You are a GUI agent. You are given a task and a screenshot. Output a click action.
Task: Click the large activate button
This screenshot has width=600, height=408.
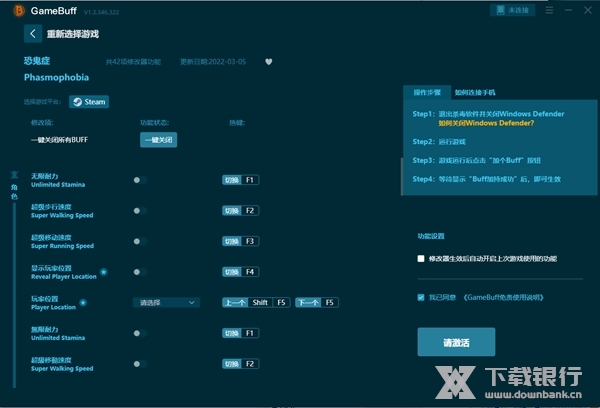[456, 342]
